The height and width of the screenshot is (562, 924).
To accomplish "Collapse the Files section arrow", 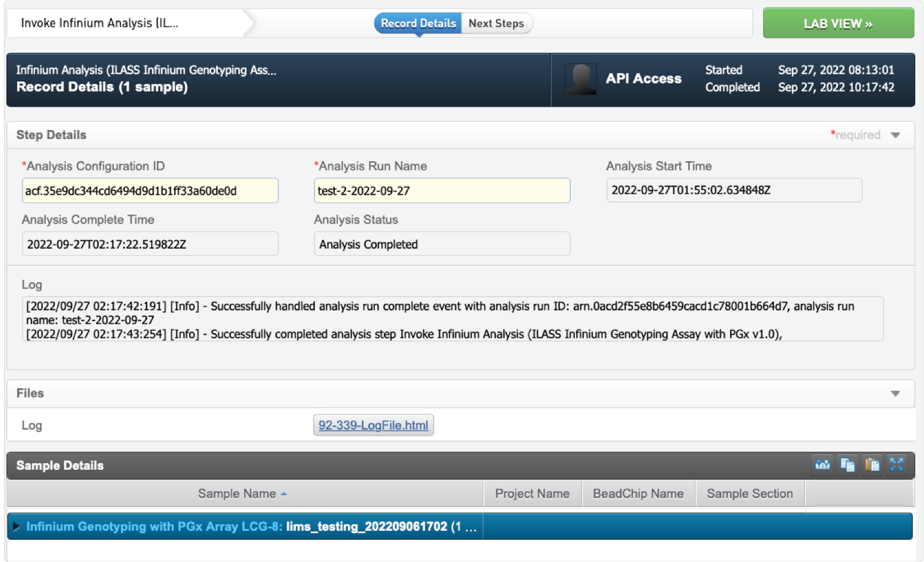I will click(x=895, y=394).
